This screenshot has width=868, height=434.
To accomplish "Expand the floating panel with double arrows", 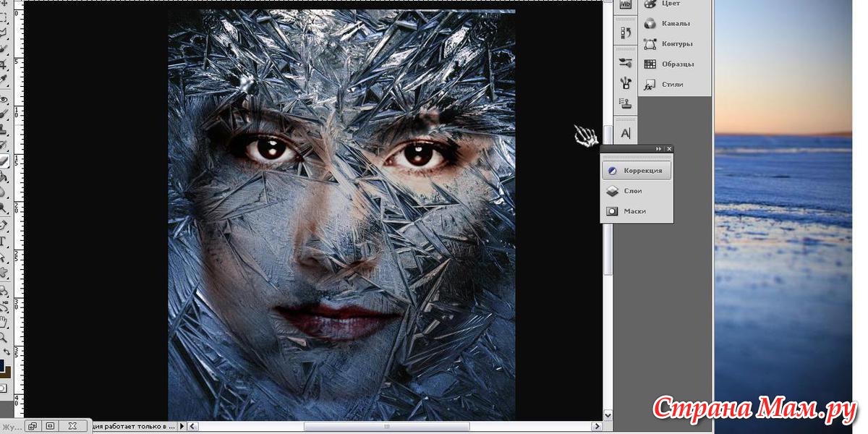I will pos(658,149).
